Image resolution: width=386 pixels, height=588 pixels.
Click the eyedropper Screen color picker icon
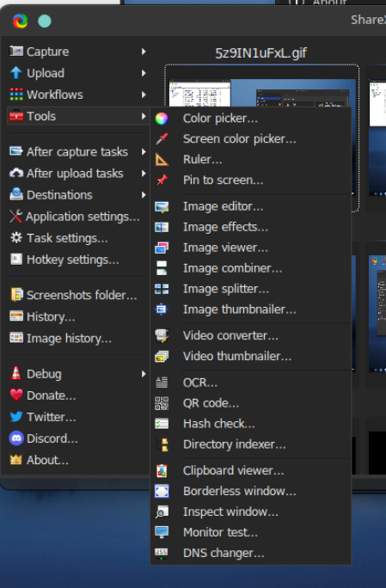click(x=162, y=139)
